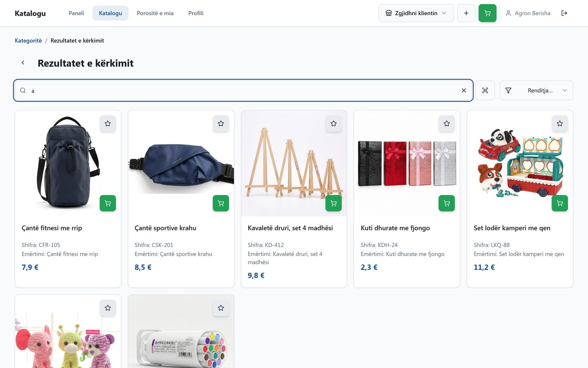Click title Çantë fitnesi me rrip
Viewport: 588px width, 368px height.
pyautogui.click(x=52, y=228)
